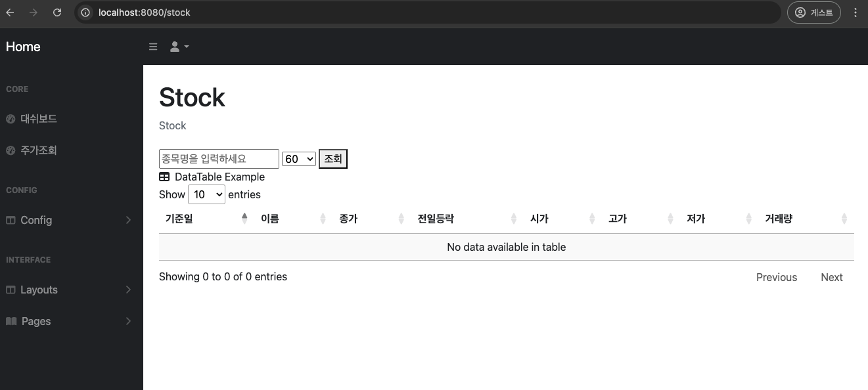This screenshot has width=868, height=390.
Task: Click the browser back arrow
Action: [x=10, y=12]
